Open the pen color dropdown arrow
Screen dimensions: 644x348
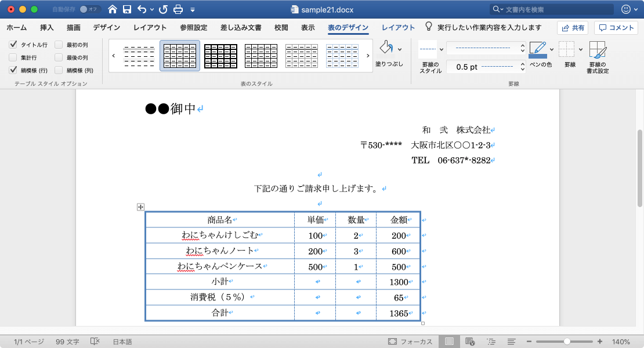pyautogui.click(x=552, y=50)
